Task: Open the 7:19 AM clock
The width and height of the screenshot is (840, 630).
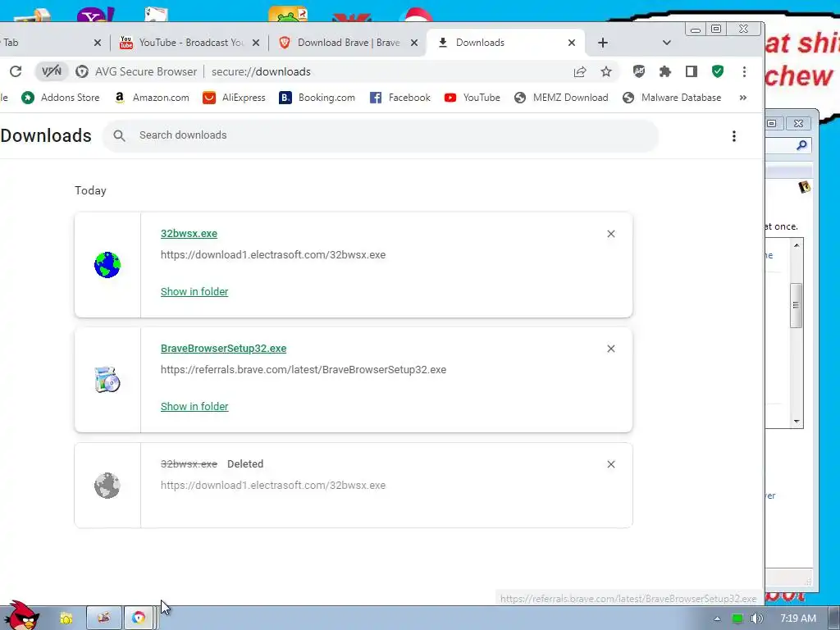Action: pos(797,619)
